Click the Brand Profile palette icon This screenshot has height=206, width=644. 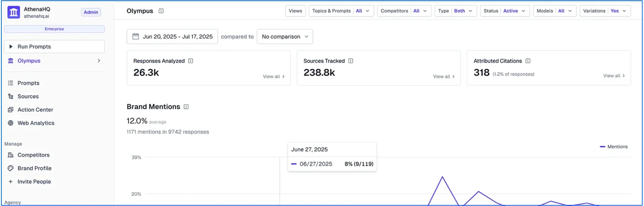pyautogui.click(x=11, y=168)
